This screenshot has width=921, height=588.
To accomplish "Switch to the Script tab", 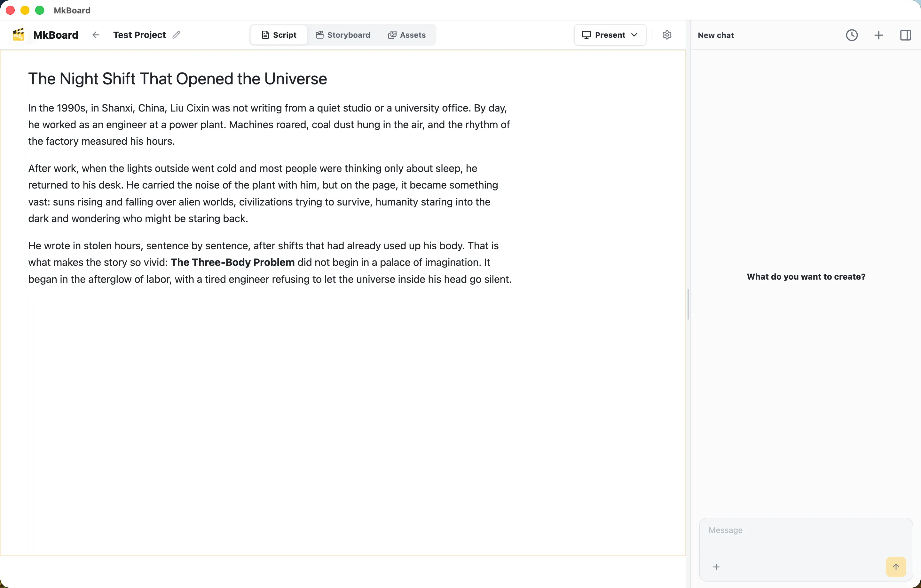I will [x=279, y=35].
